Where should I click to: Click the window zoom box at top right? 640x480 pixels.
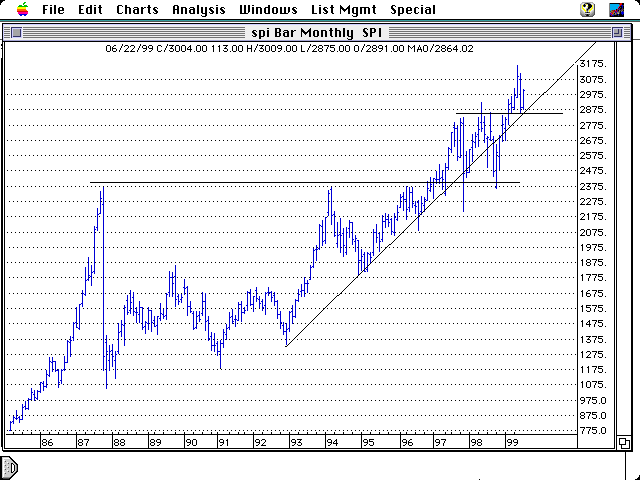[x=617, y=32]
